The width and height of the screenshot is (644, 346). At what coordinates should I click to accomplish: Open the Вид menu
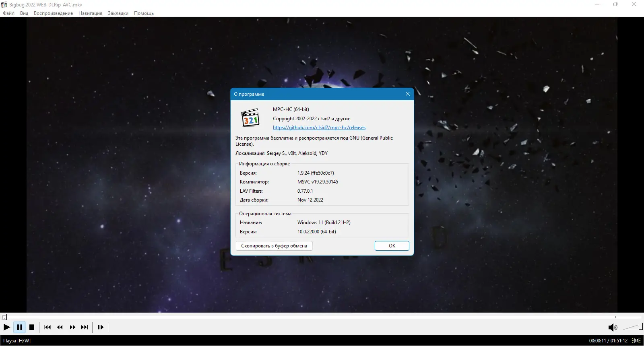24,13
